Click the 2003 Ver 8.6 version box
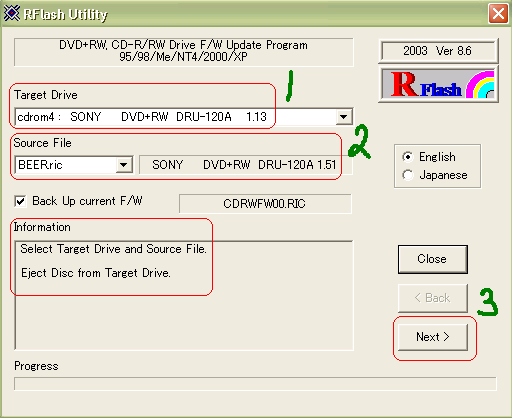Screen dimensions: 512x418 438,51
